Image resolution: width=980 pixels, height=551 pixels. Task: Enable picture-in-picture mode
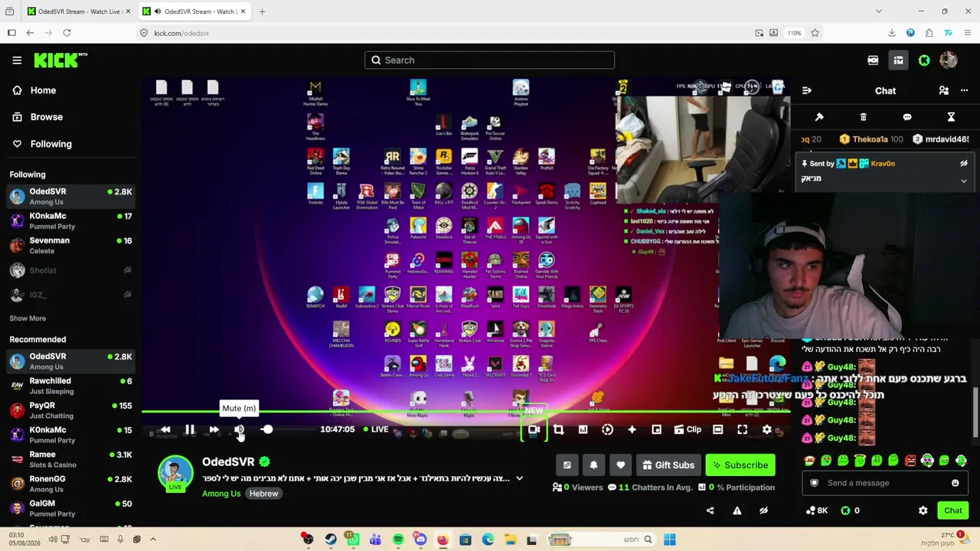click(x=656, y=430)
